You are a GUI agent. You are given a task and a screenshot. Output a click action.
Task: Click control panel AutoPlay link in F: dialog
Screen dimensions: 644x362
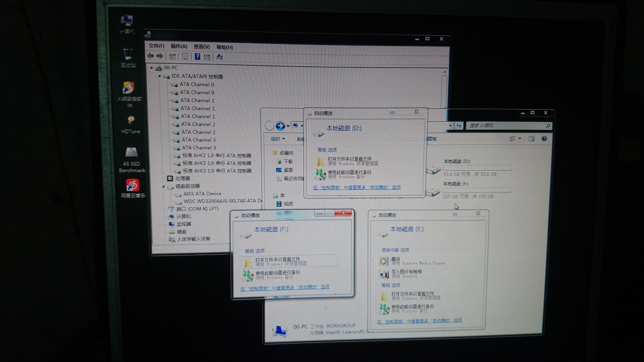coord(285,288)
